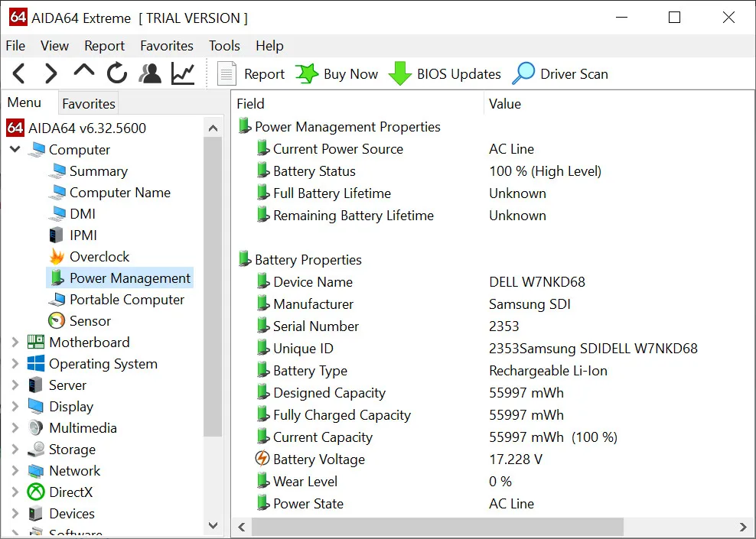Go back with the left arrow toolbar icon

coord(19,73)
